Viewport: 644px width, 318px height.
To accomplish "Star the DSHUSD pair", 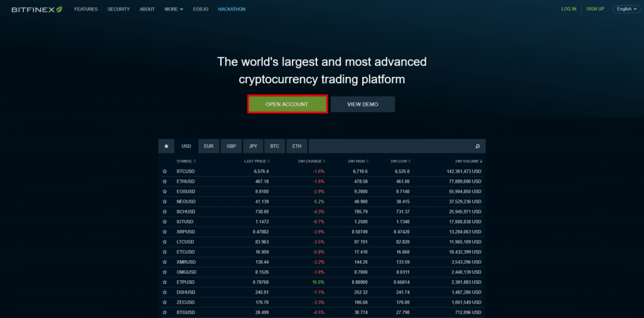I will point(165,292).
